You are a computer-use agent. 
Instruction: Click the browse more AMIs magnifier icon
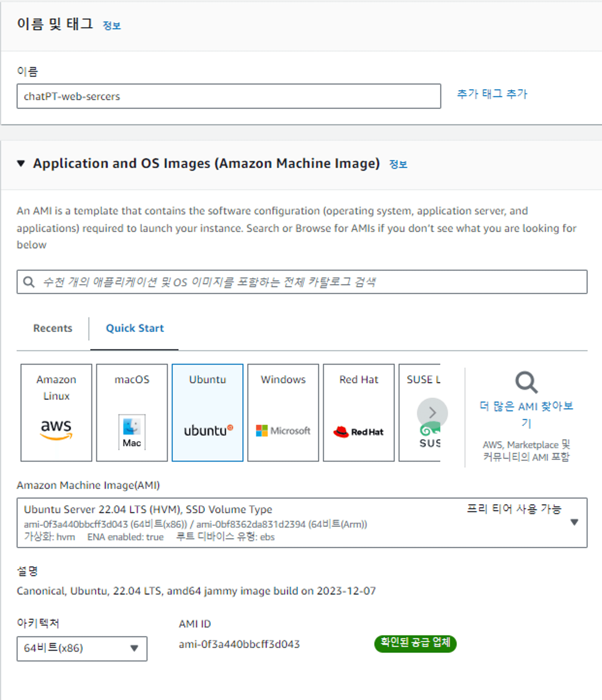526,382
